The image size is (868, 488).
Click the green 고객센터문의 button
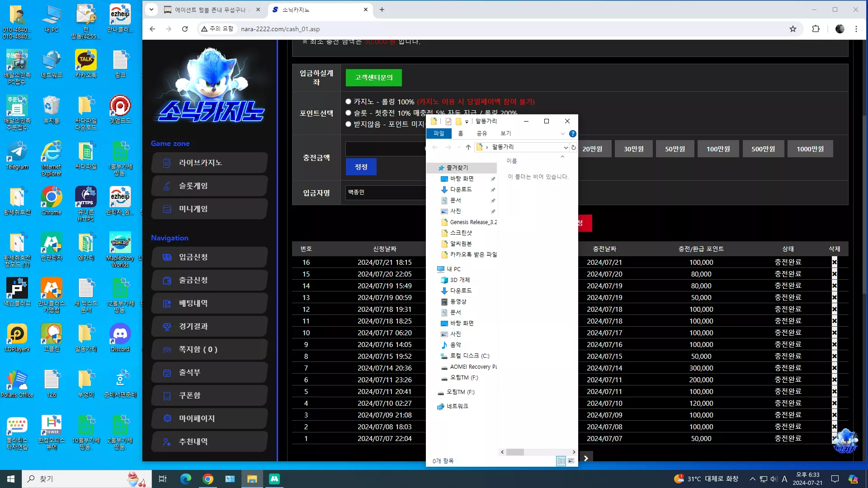pyautogui.click(x=374, y=78)
